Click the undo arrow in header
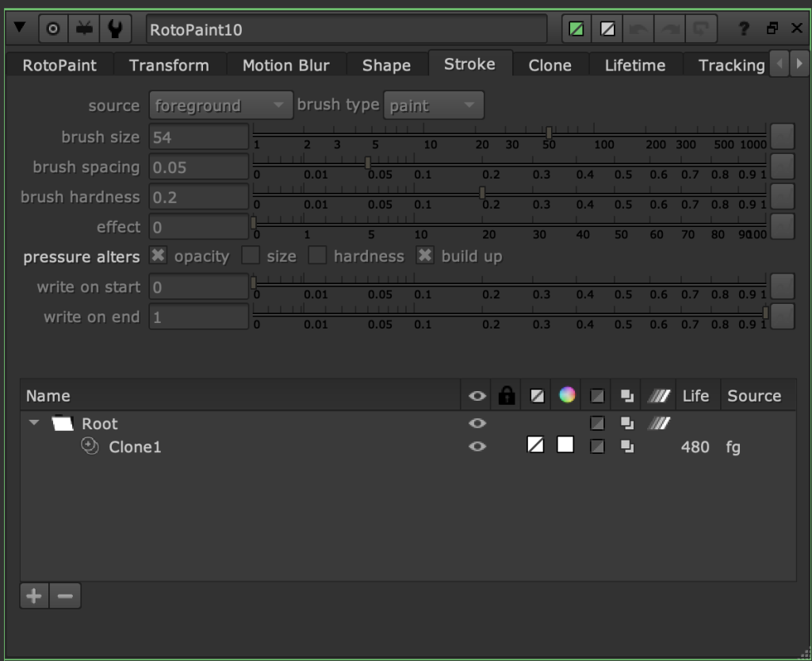Viewport: 812px width, 661px height. coord(638,29)
